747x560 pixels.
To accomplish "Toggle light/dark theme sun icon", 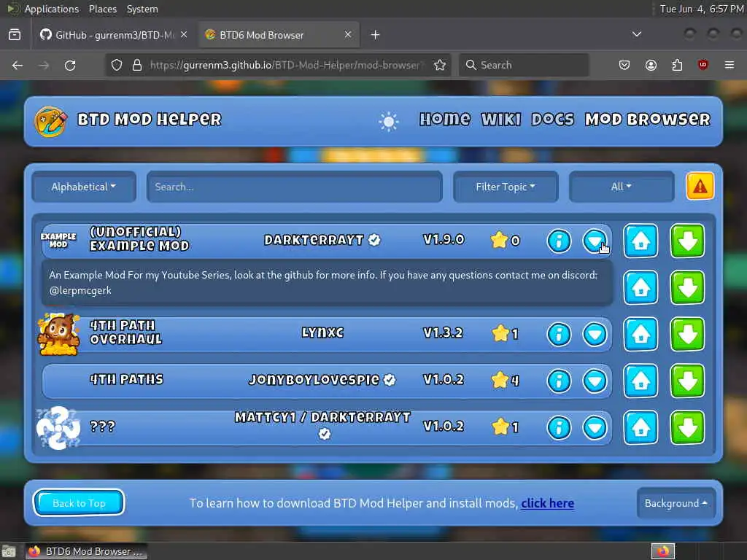I will tap(388, 122).
